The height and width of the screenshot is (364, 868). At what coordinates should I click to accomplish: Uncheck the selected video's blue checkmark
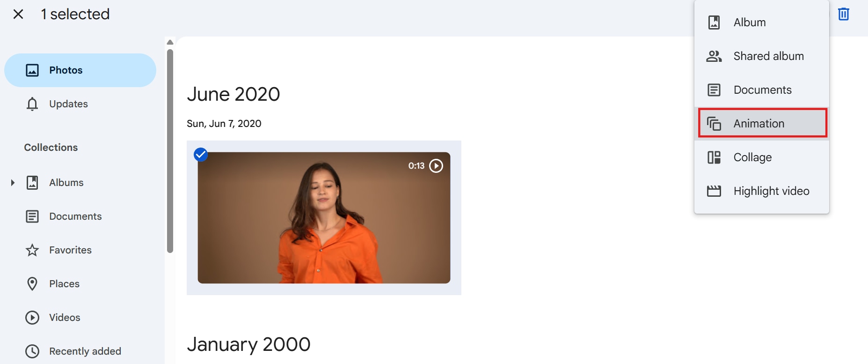[201, 155]
